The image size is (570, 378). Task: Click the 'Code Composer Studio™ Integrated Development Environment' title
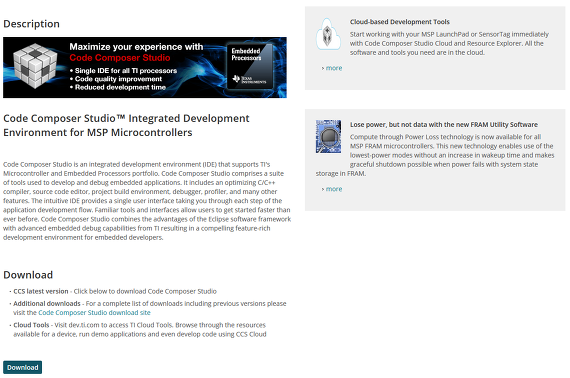(126, 125)
